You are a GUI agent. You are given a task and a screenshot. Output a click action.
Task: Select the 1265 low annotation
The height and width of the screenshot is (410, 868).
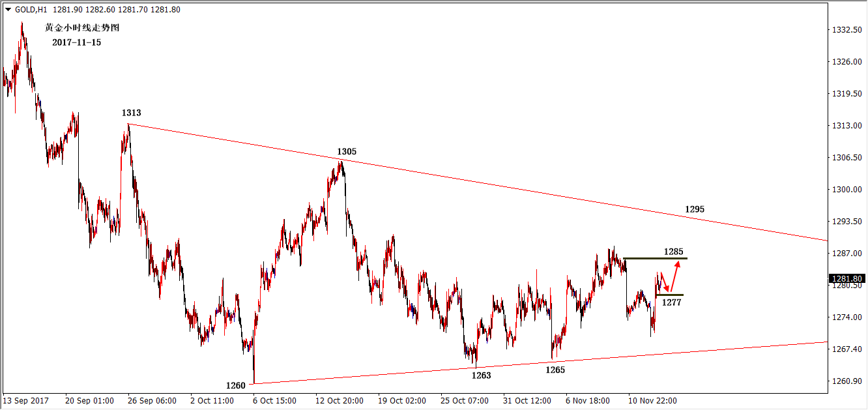[555, 370]
